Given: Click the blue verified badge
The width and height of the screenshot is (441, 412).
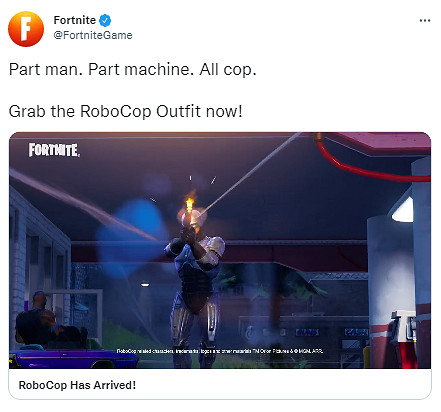Looking at the screenshot, I should coord(105,20).
